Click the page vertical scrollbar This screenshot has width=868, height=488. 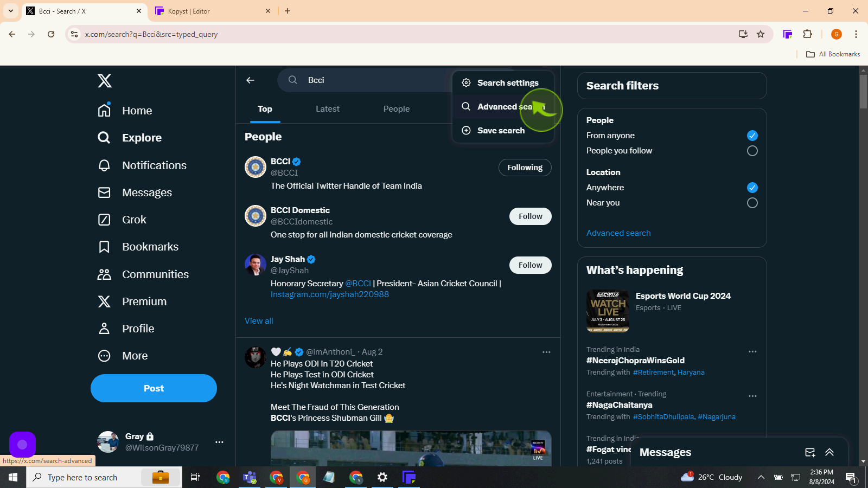[863, 91]
